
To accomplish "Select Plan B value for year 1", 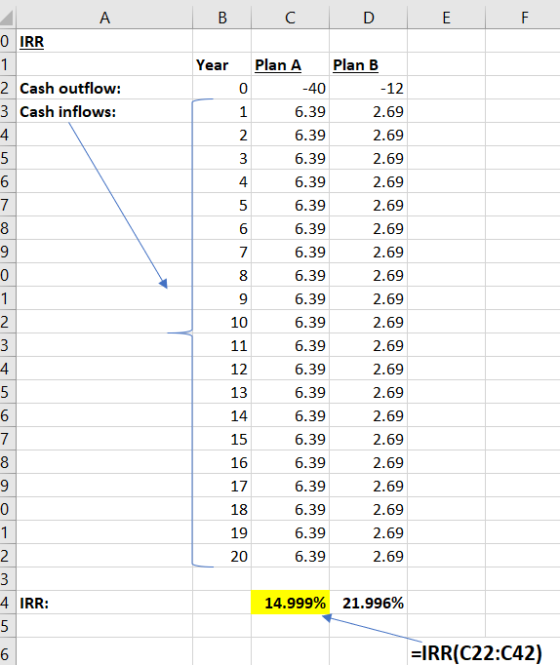I will [x=368, y=112].
